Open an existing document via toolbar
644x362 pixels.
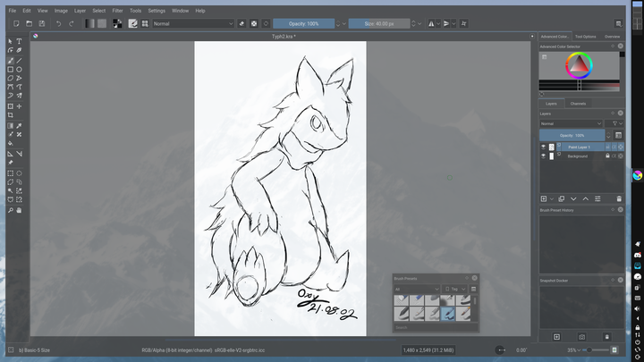click(30, 24)
